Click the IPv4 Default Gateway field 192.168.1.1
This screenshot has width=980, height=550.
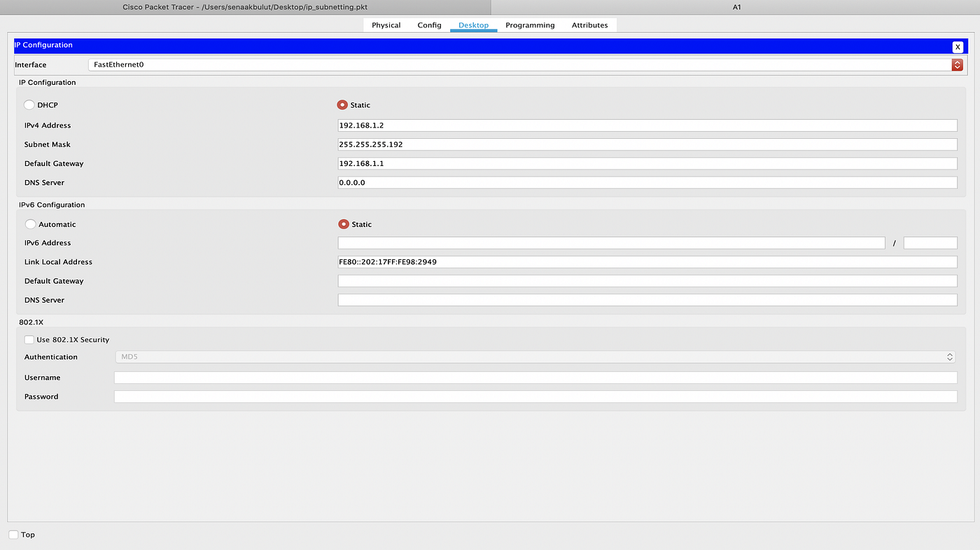click(x=647, y=163)
